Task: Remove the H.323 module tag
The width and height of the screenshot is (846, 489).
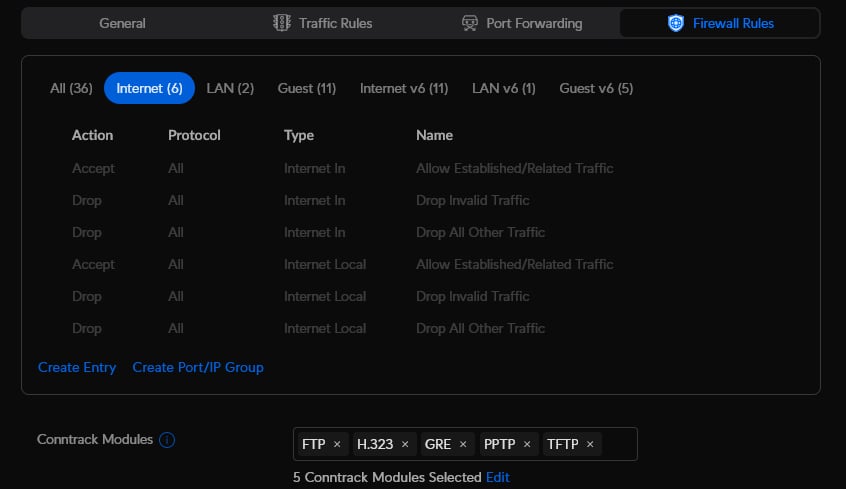Action: [406, 444]
